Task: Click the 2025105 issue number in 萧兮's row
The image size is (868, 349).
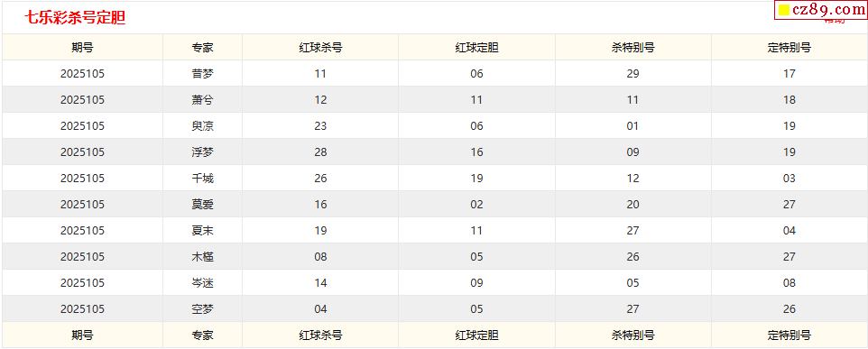Action: tap(82, 100)
